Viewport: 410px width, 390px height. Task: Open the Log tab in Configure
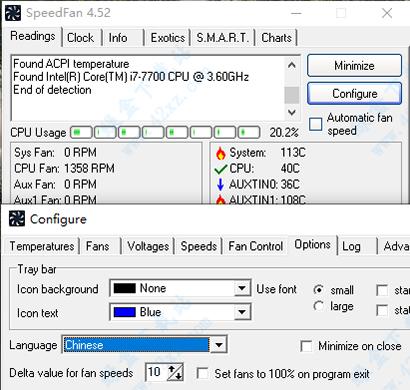(x=351, y=246)
